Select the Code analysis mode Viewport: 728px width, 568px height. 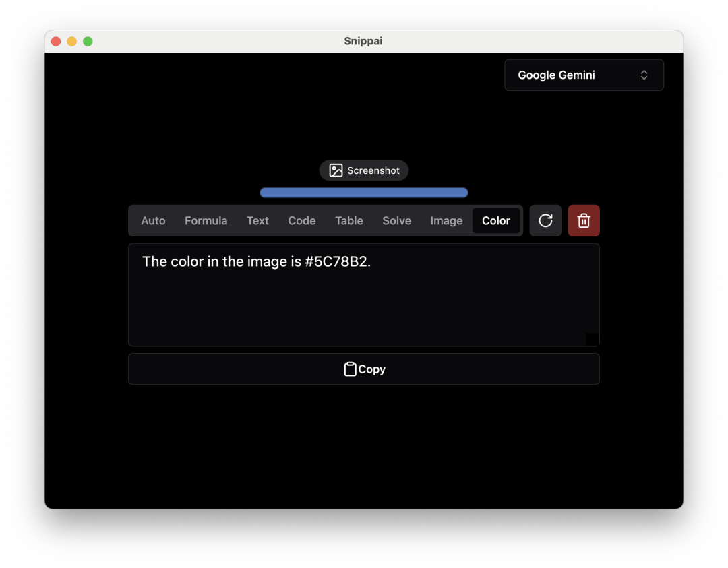pyautogui.click(x=301, y=220)
